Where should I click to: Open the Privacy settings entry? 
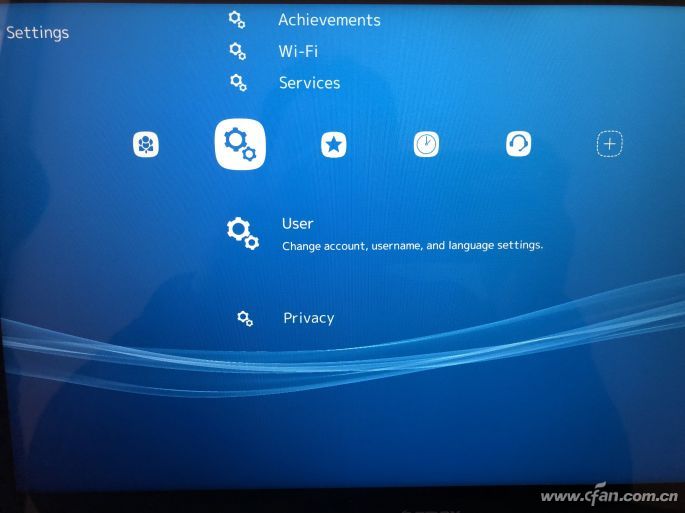coord(308,318)
